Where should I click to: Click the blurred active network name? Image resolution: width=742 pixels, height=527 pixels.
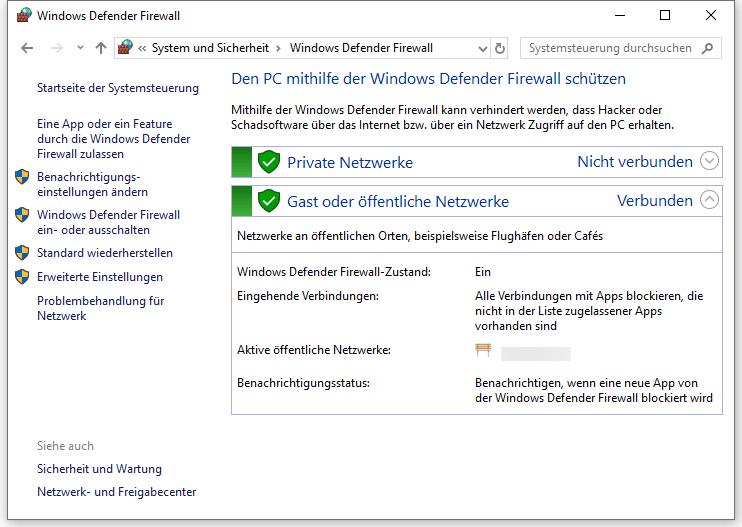pos(536,354)
